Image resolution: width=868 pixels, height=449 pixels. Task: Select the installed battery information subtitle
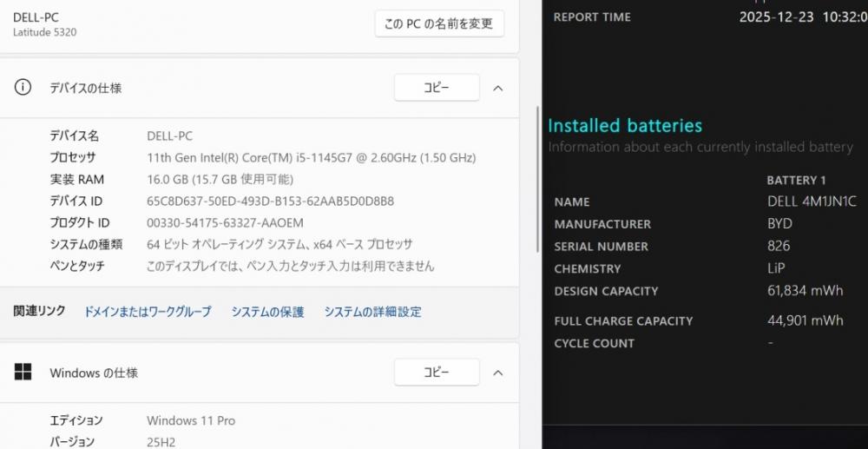tap(700, 148)
